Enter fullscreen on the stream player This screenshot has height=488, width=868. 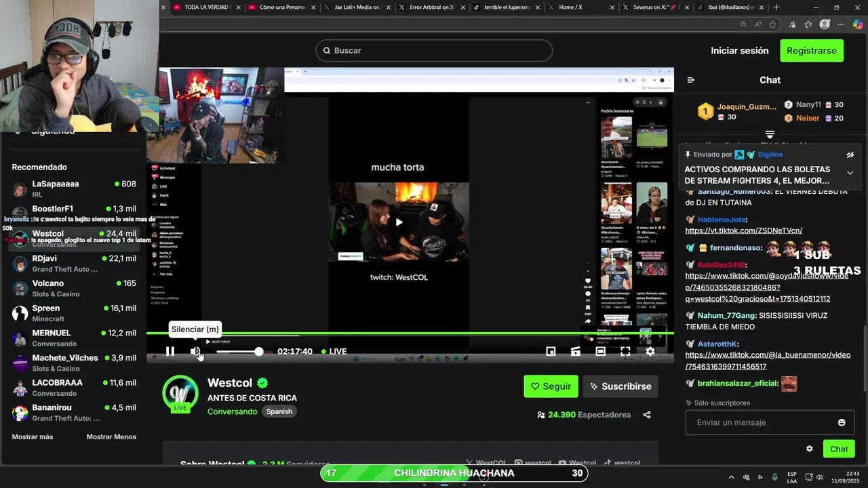click(x=625, y=351)
